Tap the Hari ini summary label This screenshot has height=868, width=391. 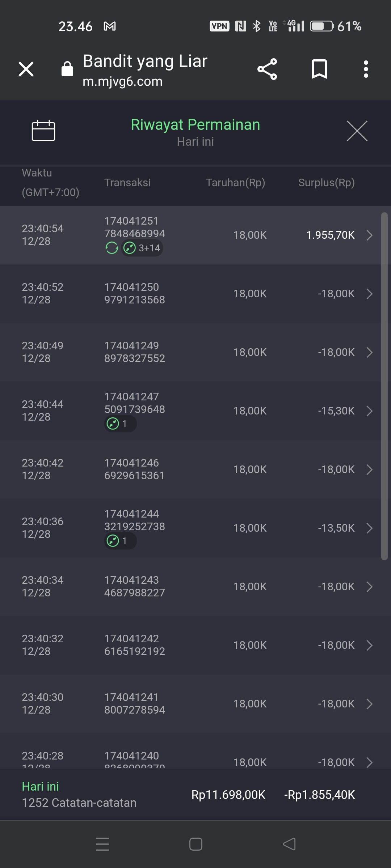click(x=40, y=786)
